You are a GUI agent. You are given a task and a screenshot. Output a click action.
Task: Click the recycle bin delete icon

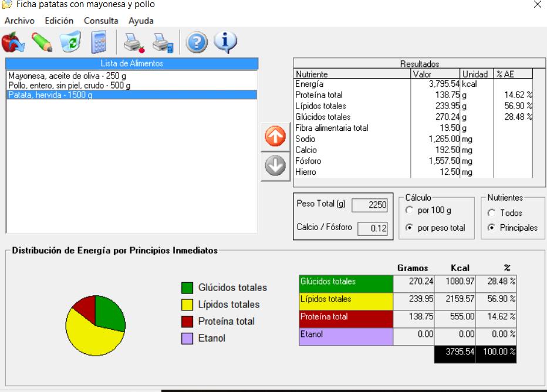pos(70,42)
